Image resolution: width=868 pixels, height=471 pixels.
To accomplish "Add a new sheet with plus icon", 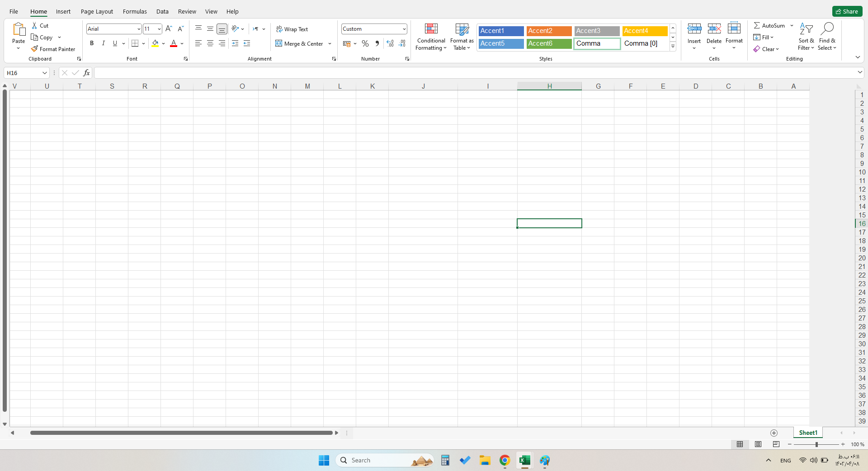I will 774,433.
